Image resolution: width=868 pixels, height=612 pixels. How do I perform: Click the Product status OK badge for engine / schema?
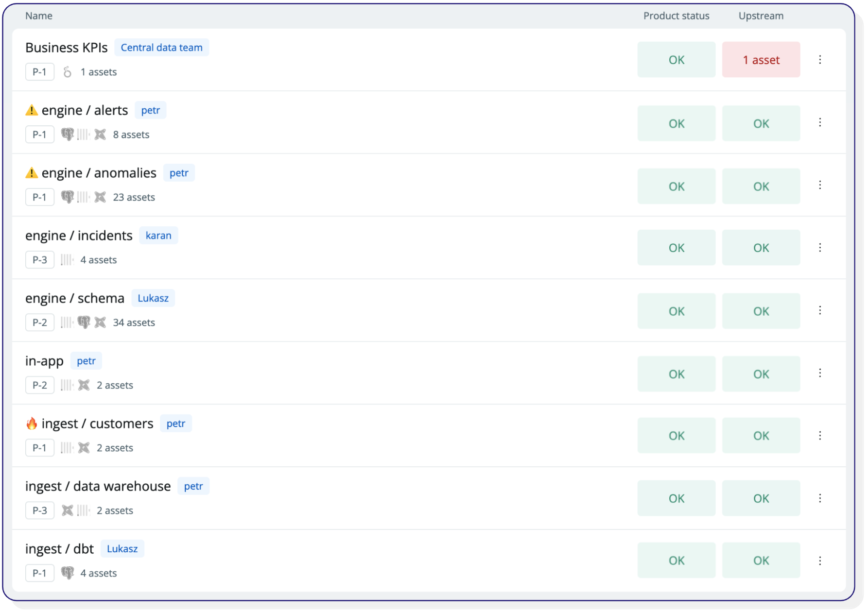677,311
